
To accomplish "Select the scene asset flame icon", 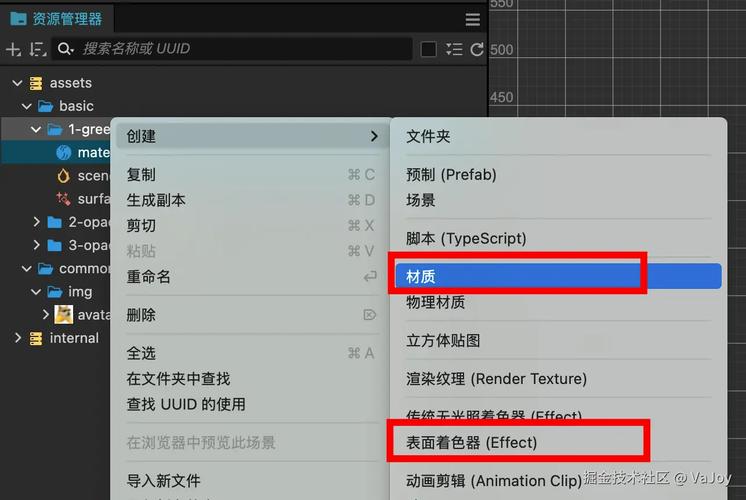I will [x=64, y=176].
